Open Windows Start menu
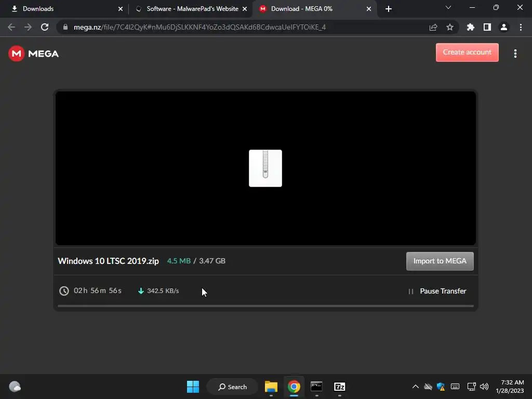The height and width of the screenshot is (399, 532). (x=193, y=387)
